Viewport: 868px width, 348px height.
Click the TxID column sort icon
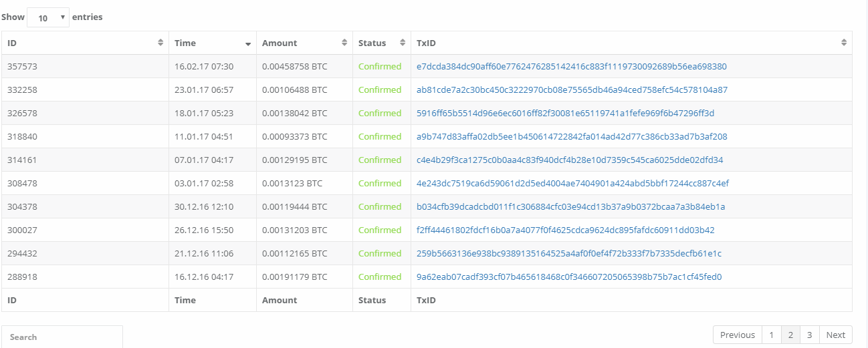tap(844, 43)
